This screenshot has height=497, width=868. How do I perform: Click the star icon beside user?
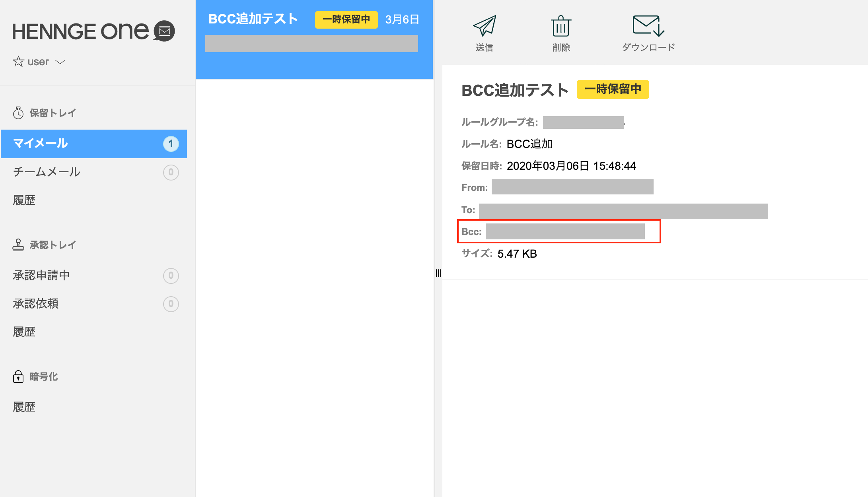pos(18,62)
